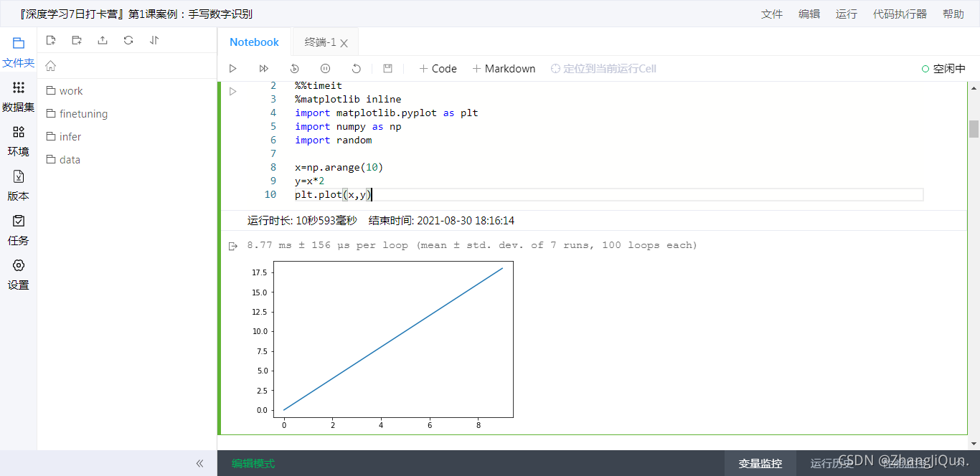The image size is (980, 476).
Task: Click the '%%timeit' line
Action: 319,85
